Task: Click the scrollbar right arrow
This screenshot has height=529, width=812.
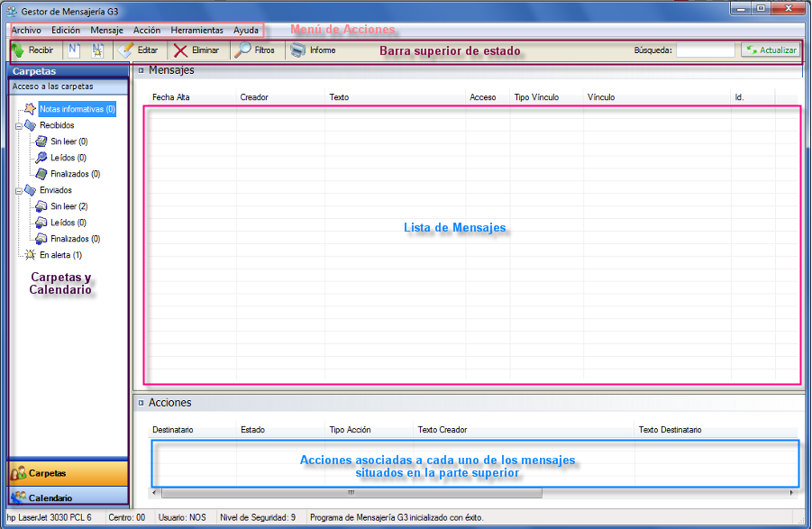Action: pos(791,493)
